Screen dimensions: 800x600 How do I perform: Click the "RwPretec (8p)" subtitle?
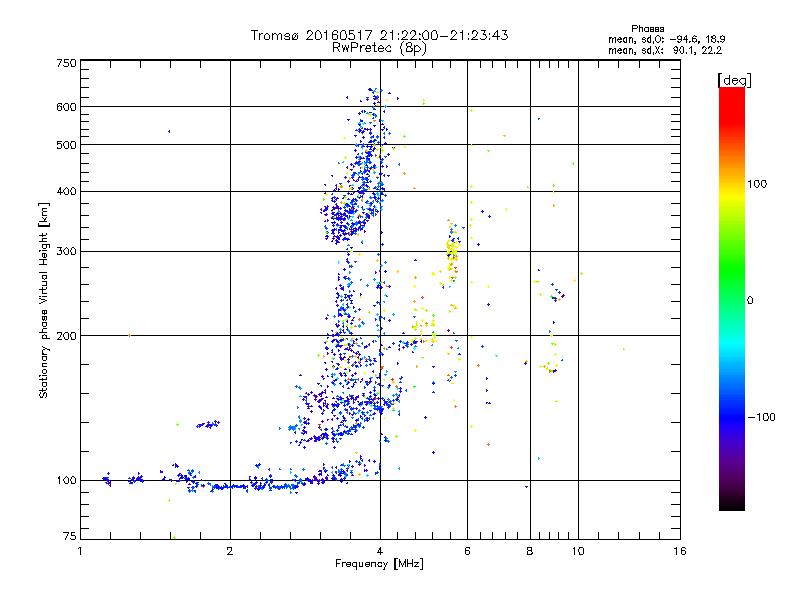379,48
